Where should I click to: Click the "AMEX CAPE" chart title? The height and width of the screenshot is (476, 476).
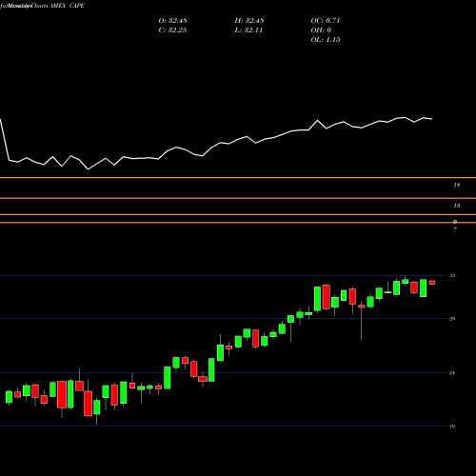(67, 6)
